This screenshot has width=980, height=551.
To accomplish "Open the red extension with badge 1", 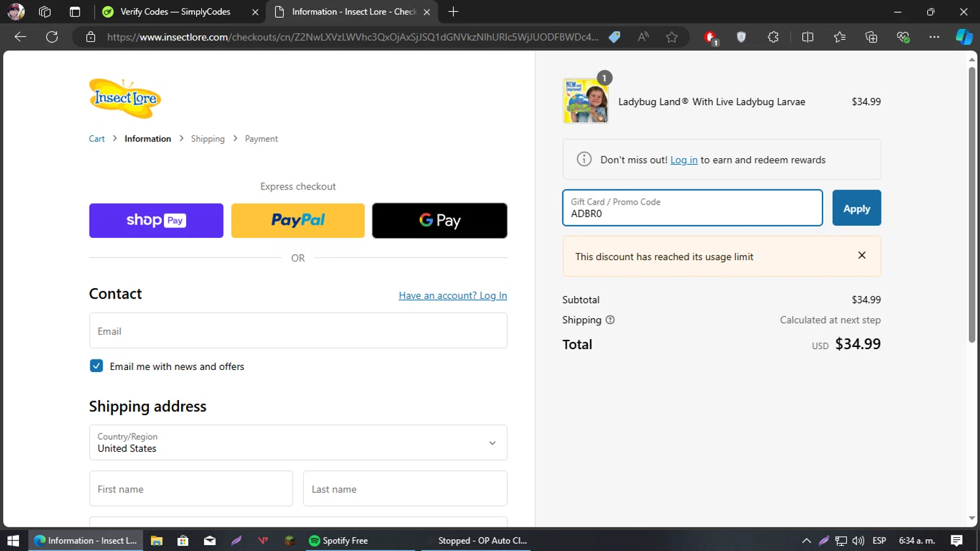I will (x=711, y=38).
